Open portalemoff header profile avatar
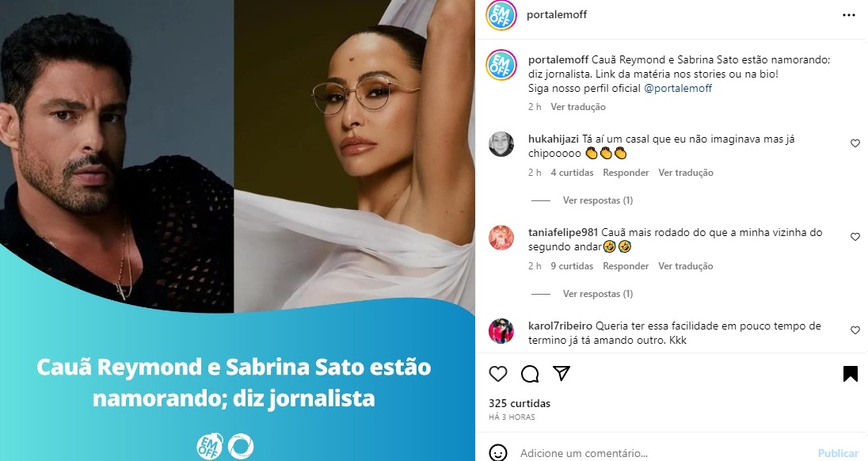Screen dimensions: 868x461 pyautogui.click(x=501, y=15)
